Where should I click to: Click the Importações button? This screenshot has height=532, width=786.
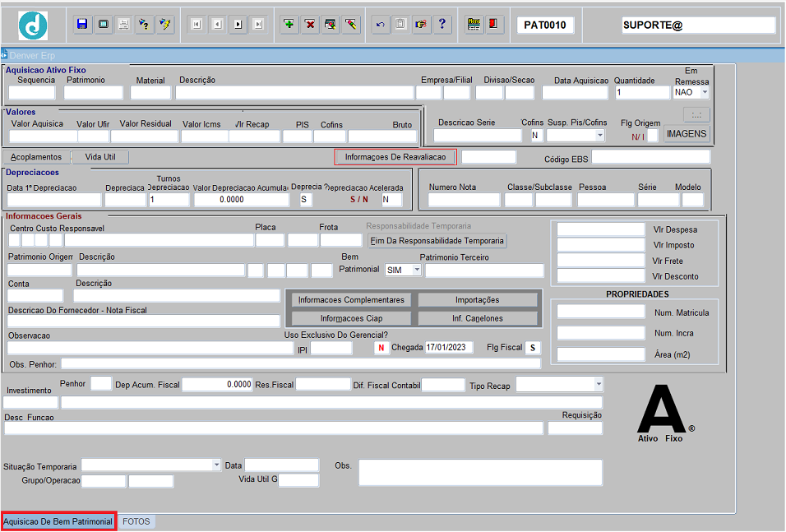coord(477,300)
